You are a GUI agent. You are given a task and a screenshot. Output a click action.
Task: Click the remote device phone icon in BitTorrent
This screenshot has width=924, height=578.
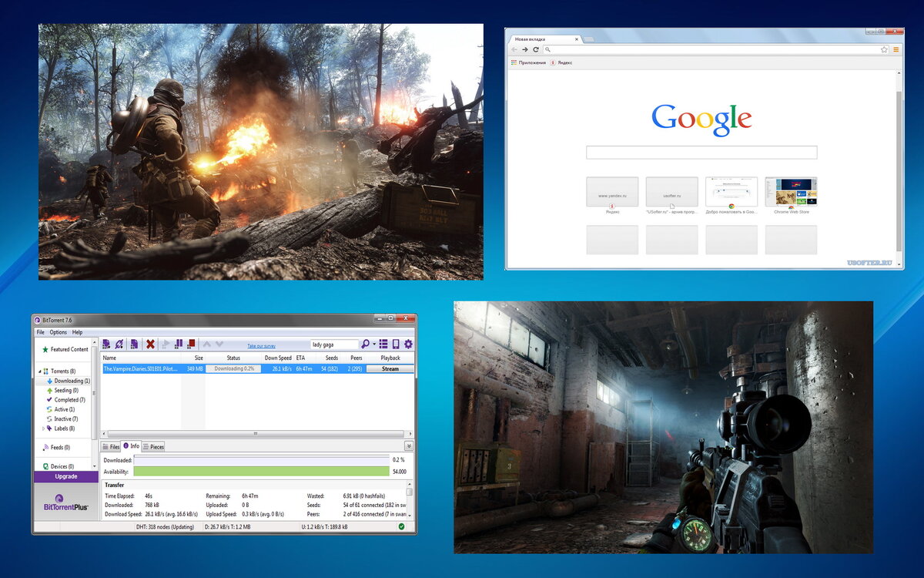(396, 344)
